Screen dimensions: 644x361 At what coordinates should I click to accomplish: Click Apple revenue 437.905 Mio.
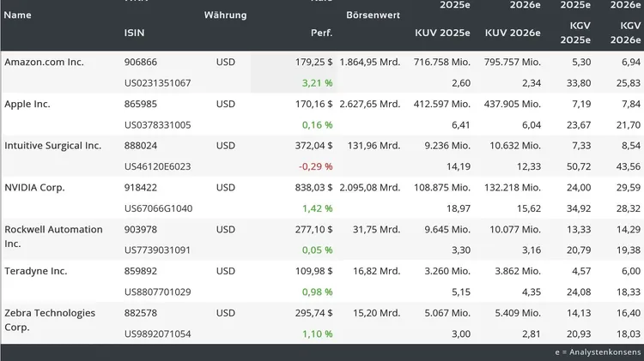click(x=512, y=104)
